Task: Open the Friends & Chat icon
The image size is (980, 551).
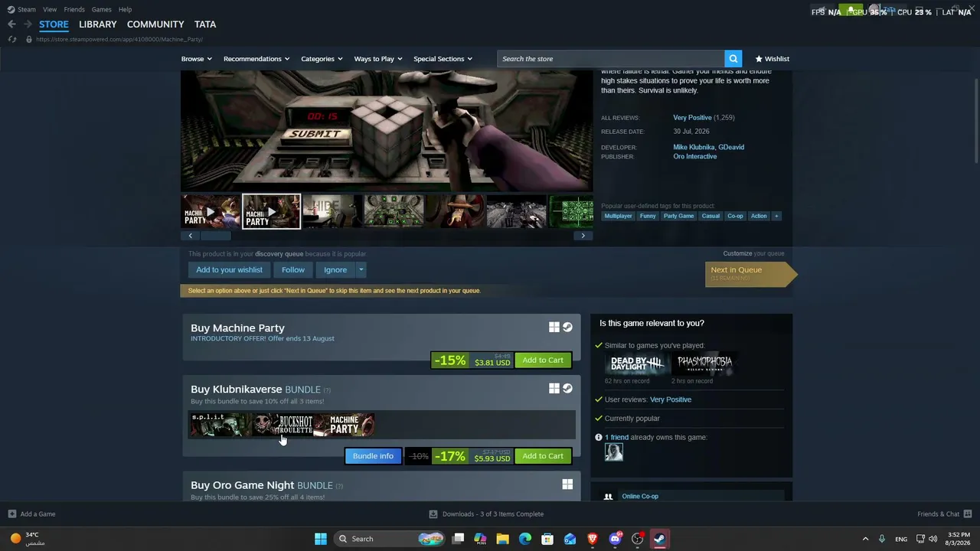Action: (968, 514)
